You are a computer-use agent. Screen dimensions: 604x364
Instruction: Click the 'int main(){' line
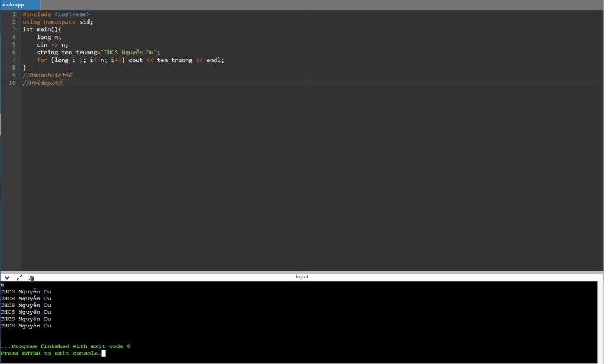click(x=42, y=29)
